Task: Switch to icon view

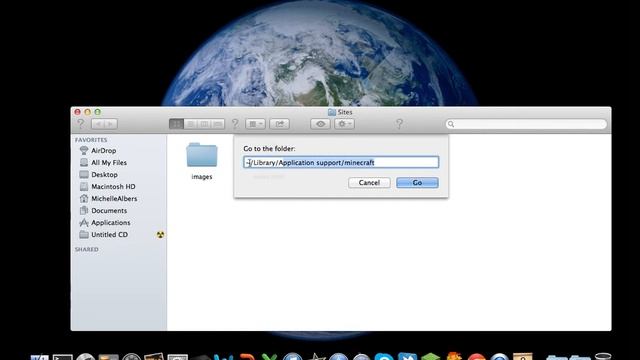Action: [x=176, y=124]
